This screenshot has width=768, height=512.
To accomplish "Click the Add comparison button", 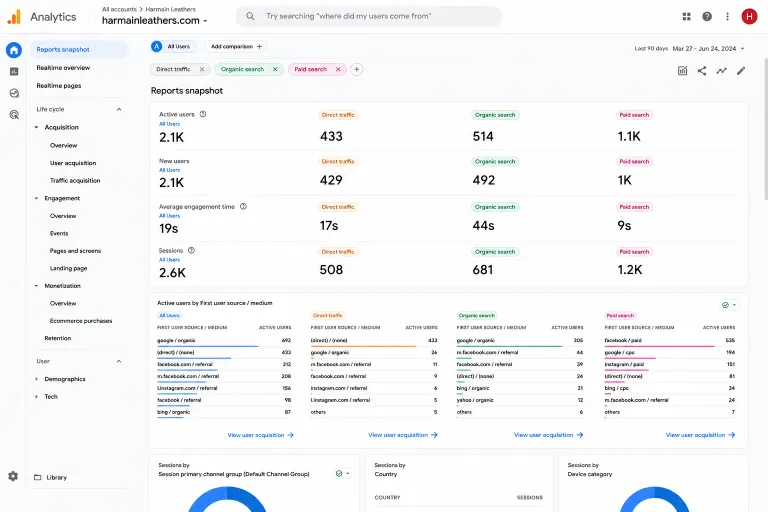I will click(x=236, y=47).
